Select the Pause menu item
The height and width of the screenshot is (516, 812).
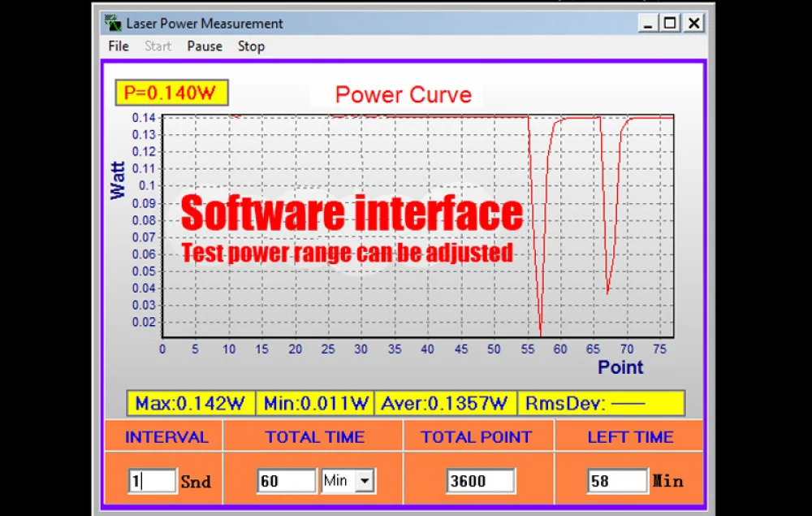pyautogui.click(x=203, y=46)
